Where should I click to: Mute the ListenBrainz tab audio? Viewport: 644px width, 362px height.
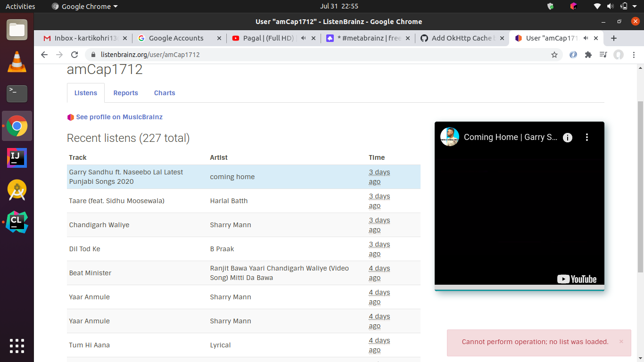point(586,38)
